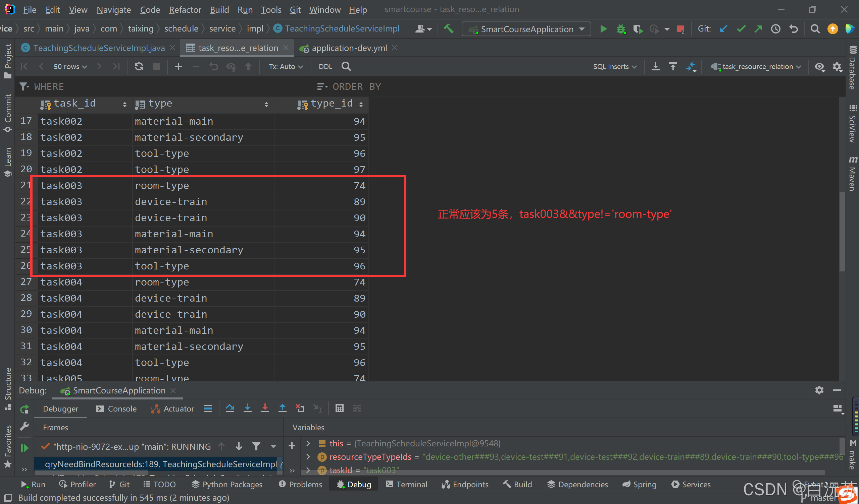Image resolution: width=859 pixels, height=504 pixels.
Task: Toggle the view-options eye icon in table toolbar
Action: [819, 67]
